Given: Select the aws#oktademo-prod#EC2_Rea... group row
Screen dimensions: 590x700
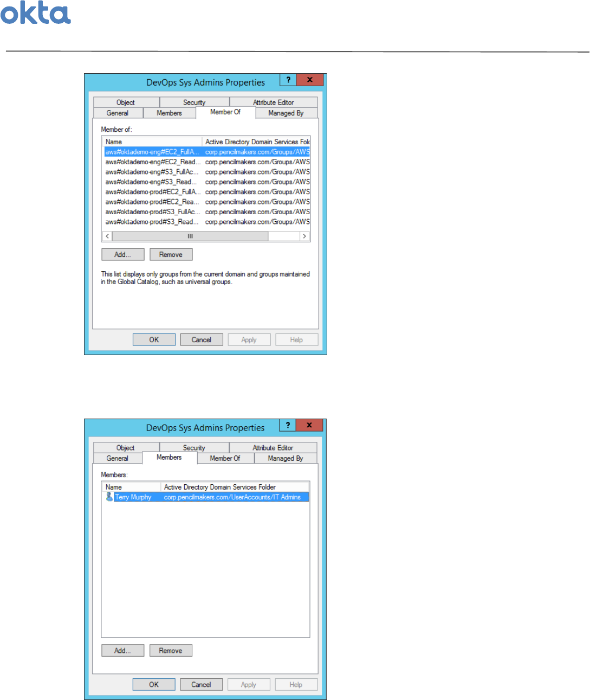Looking at the screenshot, I should tap(207, 202).
